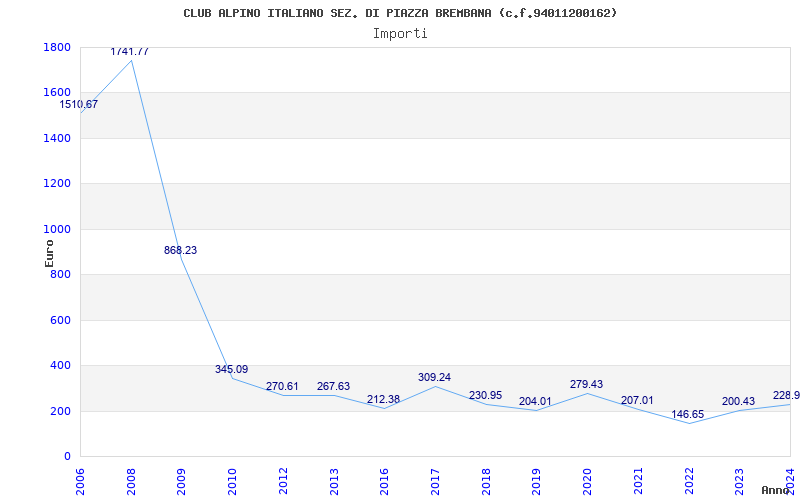Click the data label 1741.77
The width and height of the screenshot is (800, 500).
(130, 51)
